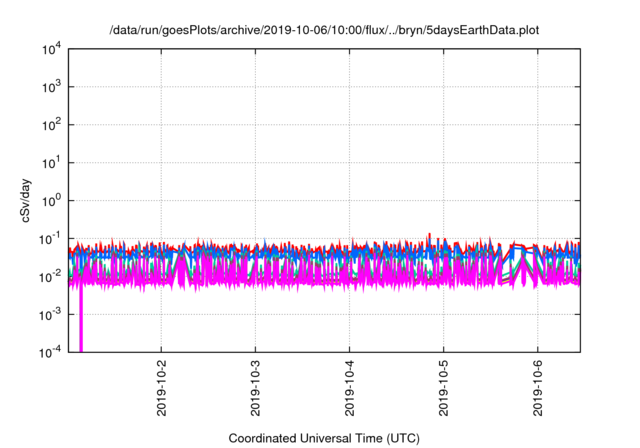Viewport: 640px width, 448px height.
Task: Click the 10^3 y-axis tick label
Action: point(51,87)
